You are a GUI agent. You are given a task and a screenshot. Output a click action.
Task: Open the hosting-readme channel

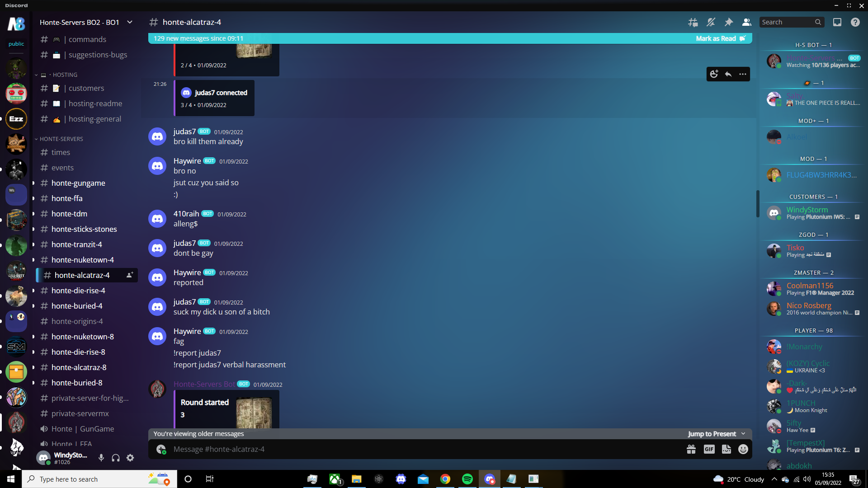pyautogui.click(x=87, y=103)
